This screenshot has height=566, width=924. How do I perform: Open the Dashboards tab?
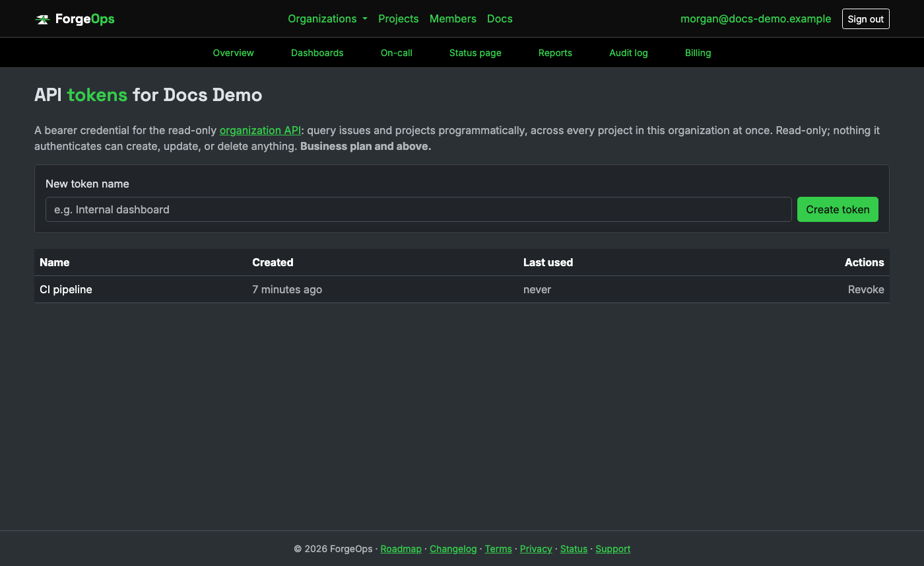tap(317, 53)
